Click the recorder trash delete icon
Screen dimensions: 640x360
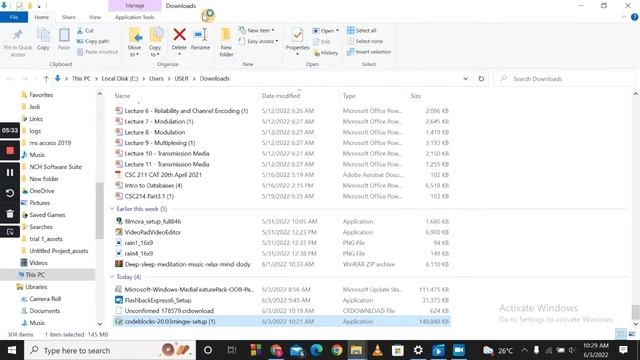pyautogui.click(x=10, y=213)
